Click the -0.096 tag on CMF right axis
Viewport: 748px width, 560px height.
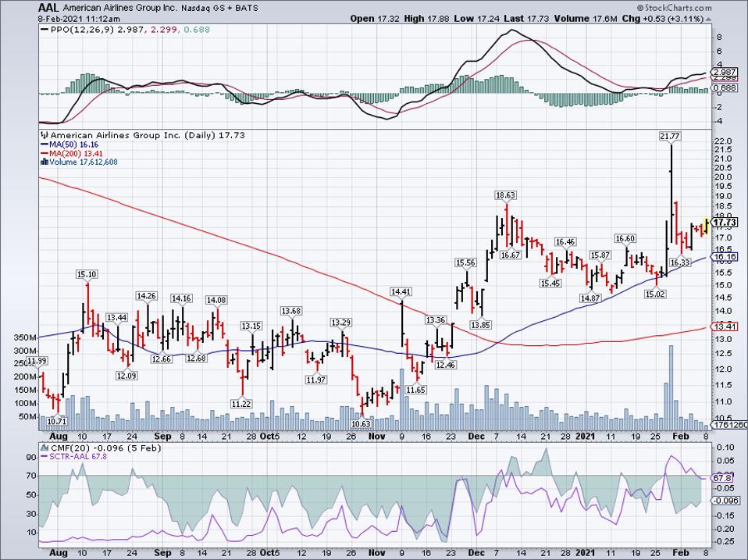tap(726, 501)
